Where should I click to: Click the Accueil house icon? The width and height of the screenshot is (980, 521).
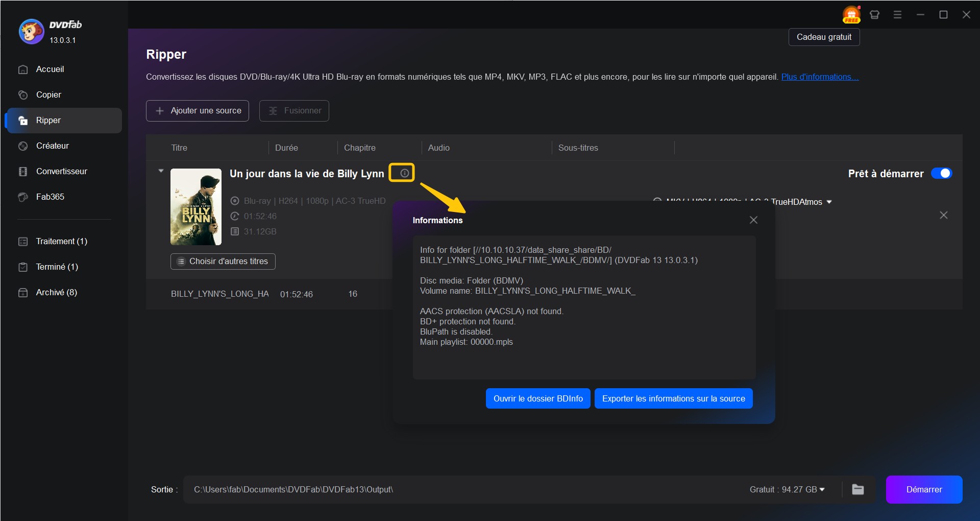point(23,69)
